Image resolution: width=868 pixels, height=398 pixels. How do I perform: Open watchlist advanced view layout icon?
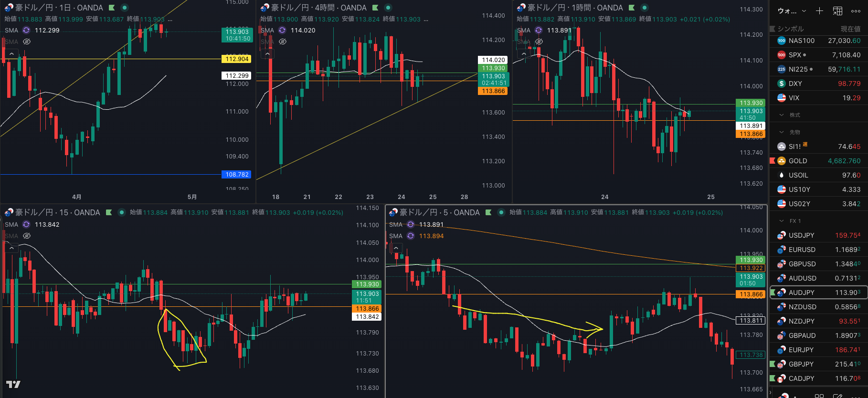pyautogui.click(x=837, y=11)
